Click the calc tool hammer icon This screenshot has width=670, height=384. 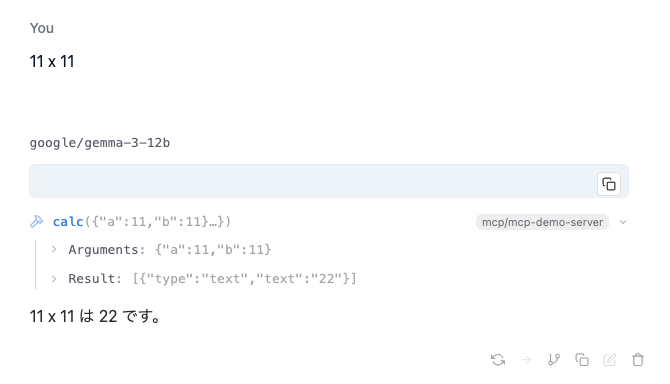(37, 222)
